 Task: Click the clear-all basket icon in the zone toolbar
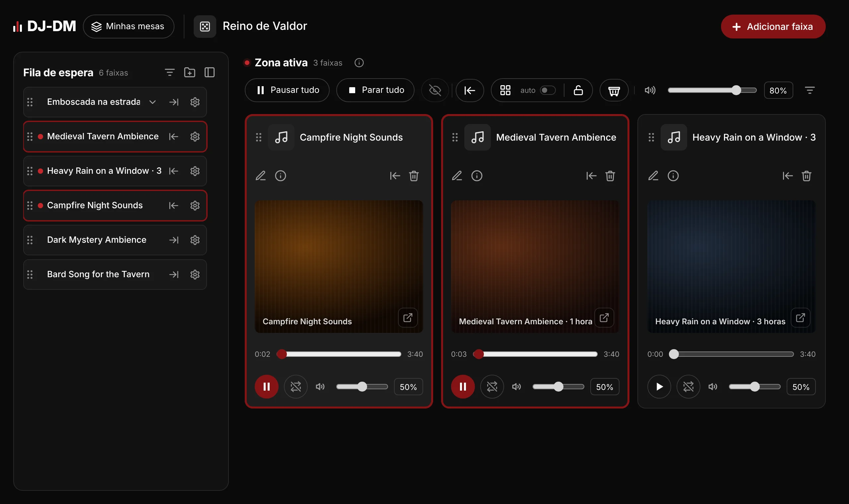tap(614, 90)
